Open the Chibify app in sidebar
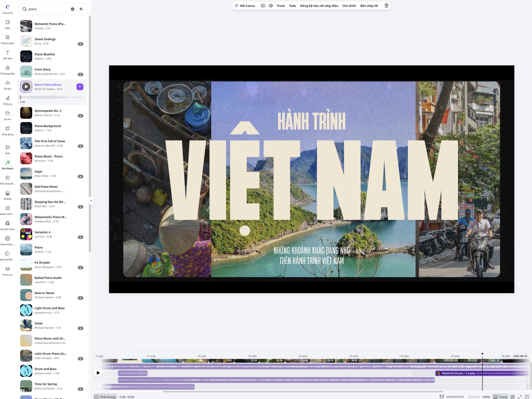This screenshot has height=399, width=532. click(7, 195)
